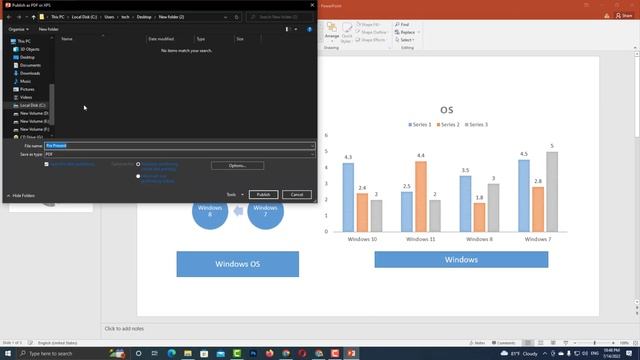Viewport: 640px width, 360px height.
Task: Switch to Reading view in status bar
Action: coord(553,343)
